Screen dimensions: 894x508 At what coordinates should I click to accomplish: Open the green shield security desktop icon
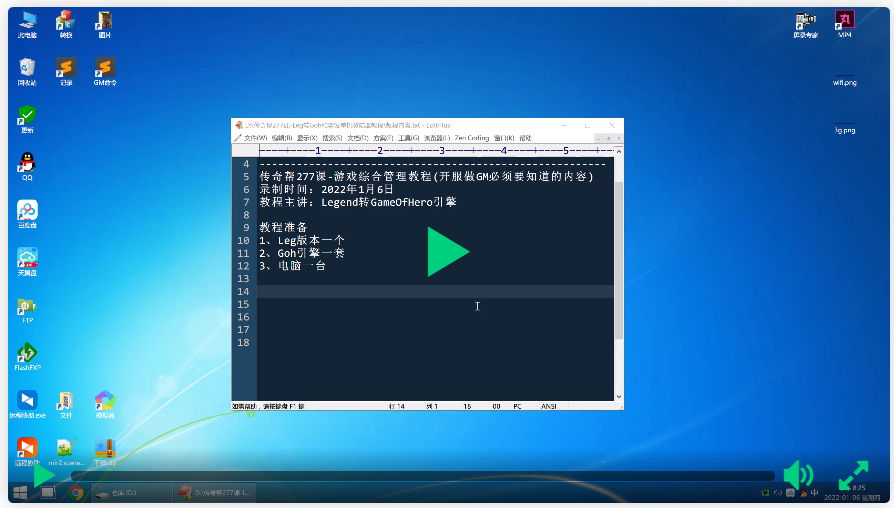point(27,120)
